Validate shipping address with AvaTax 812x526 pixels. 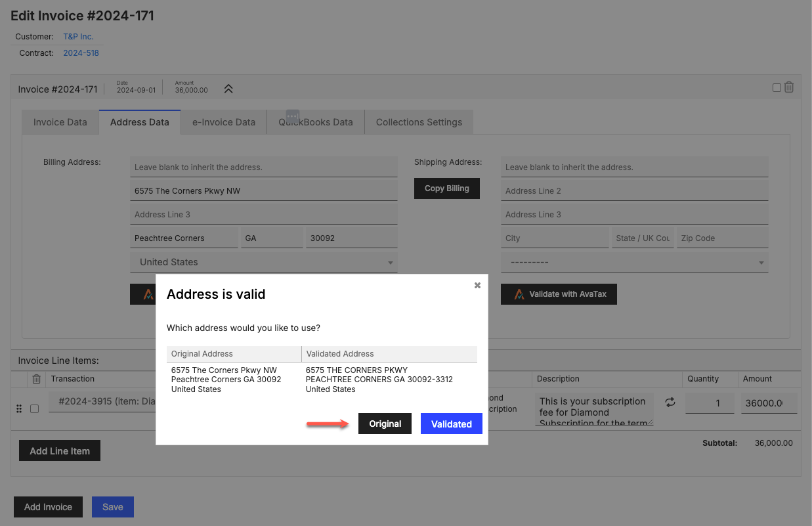click(559, 294)
